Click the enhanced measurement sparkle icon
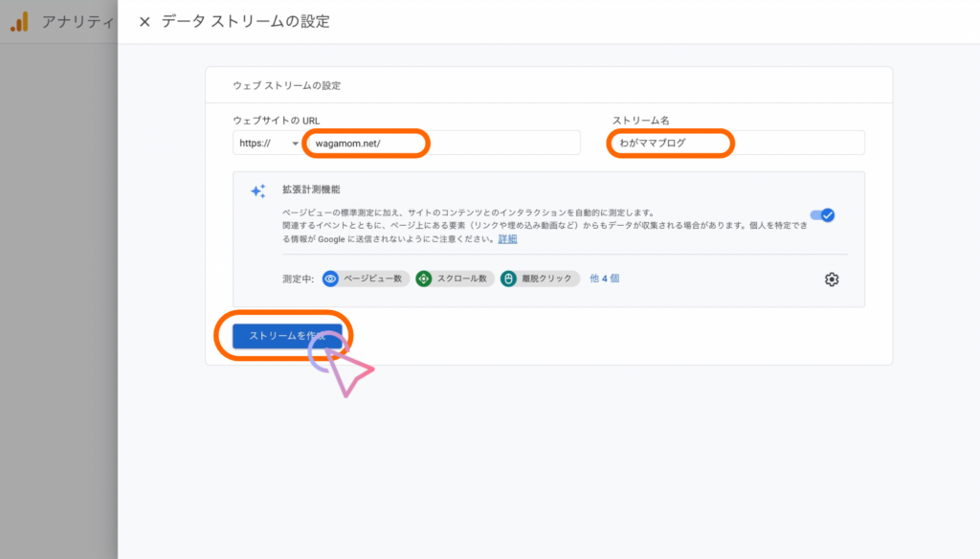 click(x=257, y=190)
